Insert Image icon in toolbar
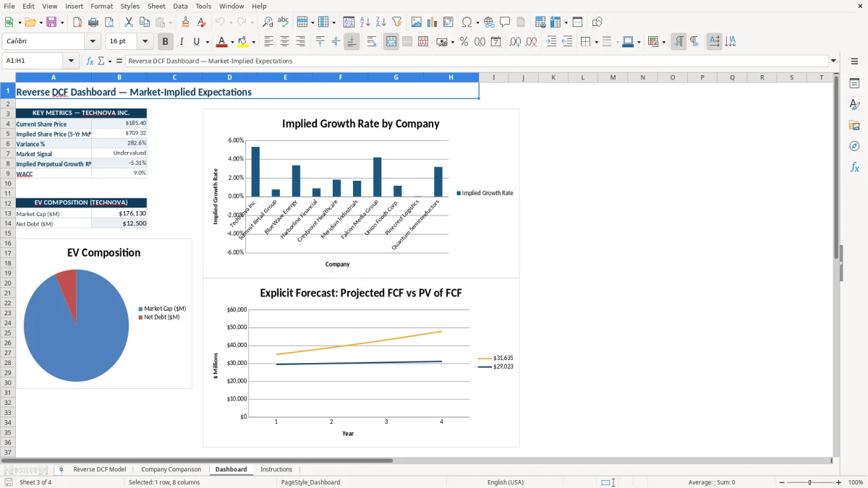This screenshot has height=488, width=868. [x=417, y=22]
